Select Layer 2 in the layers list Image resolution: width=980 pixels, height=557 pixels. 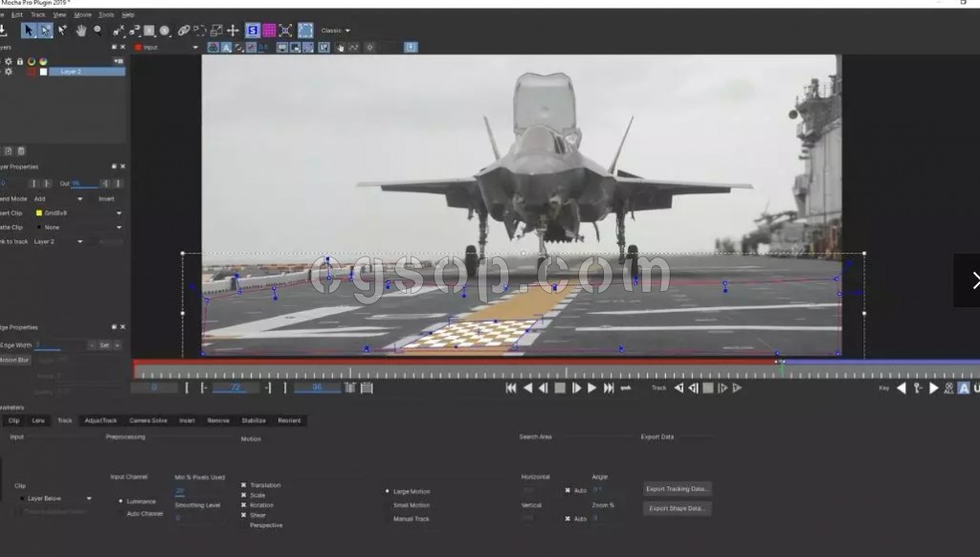(87, 72)
